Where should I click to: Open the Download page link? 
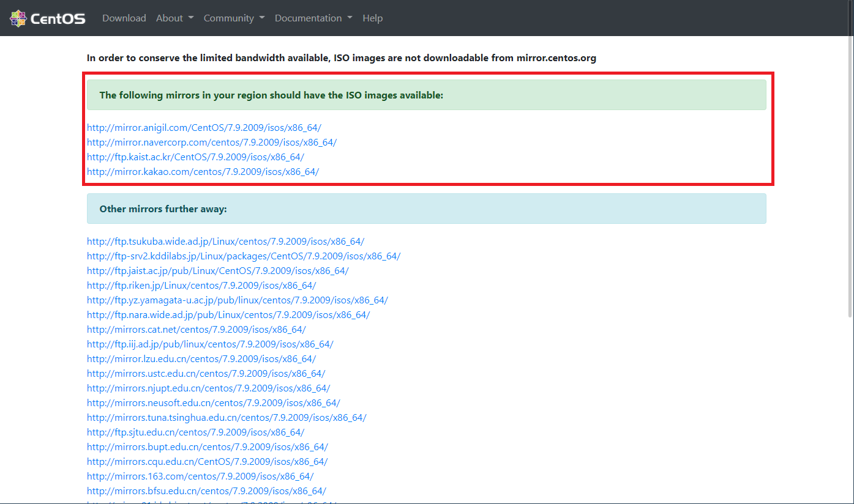[124, 18]
